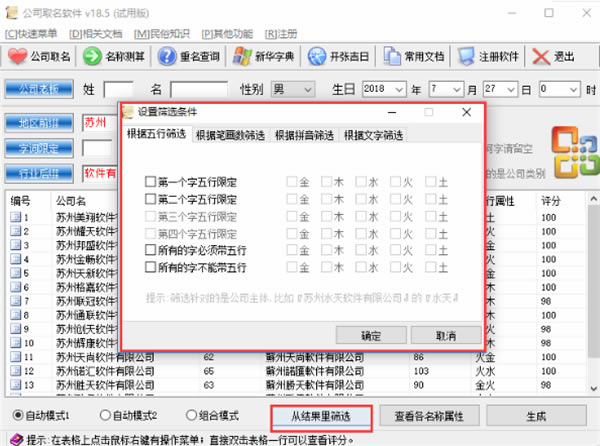Enable 第一个字五行限定 checkbox
Screen dimensions: 600x446
(x=150, y=181)
